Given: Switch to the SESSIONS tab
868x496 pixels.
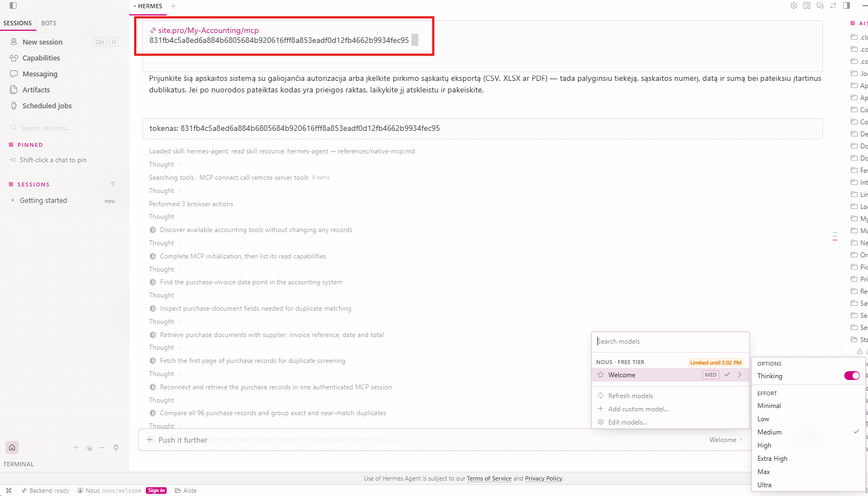Looking at the screenshot, I should click(x=18, y=23).
